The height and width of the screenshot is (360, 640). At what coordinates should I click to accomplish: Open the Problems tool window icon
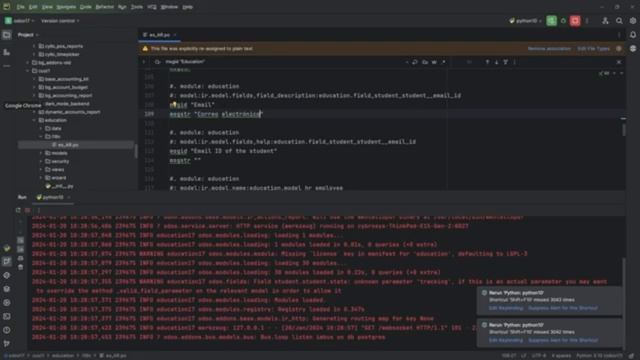pyautogui.click(x=7, y=330)
